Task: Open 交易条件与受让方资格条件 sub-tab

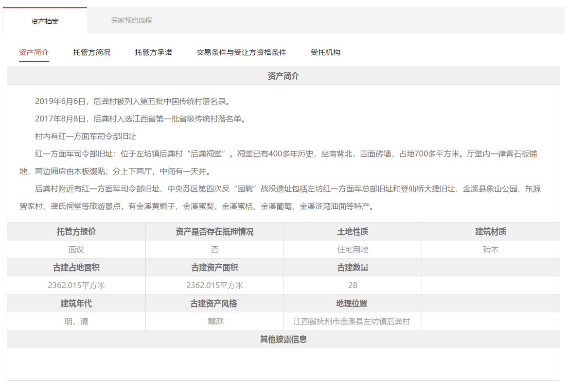Action: click(241, 52)
